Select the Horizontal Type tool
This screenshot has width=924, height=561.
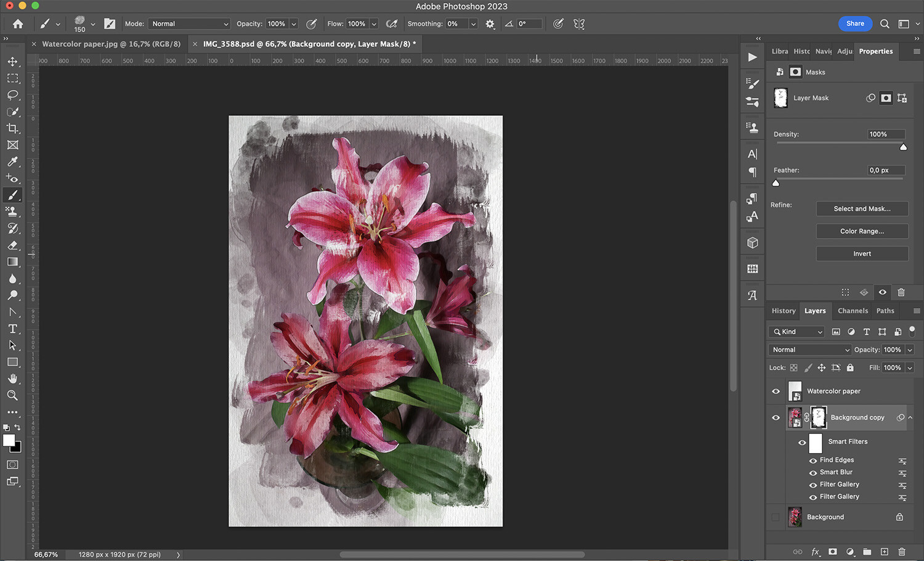pyautogui.click(x=12, y=329)
